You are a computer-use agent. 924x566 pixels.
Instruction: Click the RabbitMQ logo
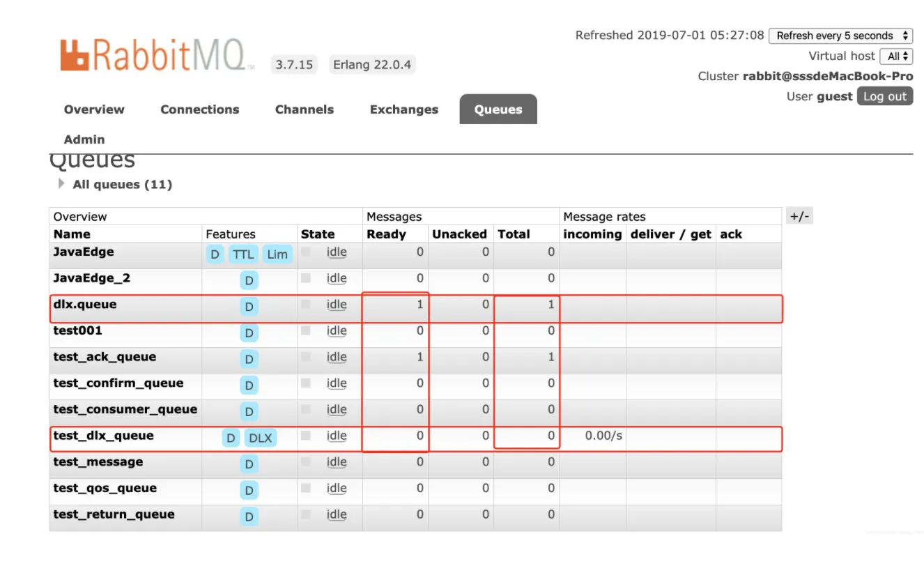(157, 55)
